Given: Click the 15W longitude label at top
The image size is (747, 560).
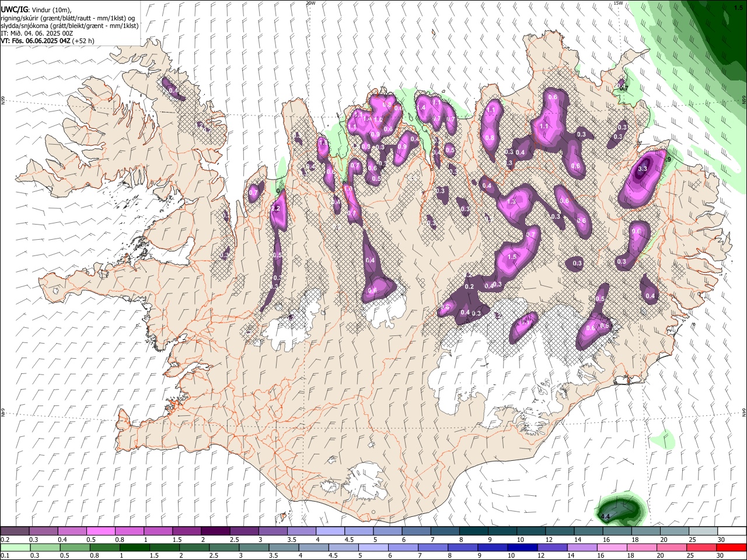Looking at the screenshot, I should pyautogui.click(x=619, y=3).
